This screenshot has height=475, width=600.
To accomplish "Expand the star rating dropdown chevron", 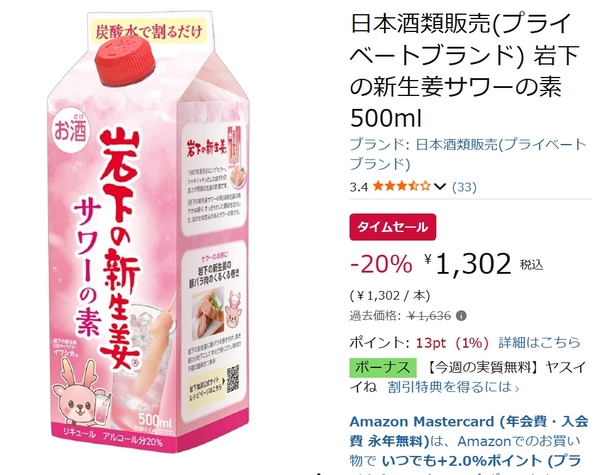I will [440, 187].
